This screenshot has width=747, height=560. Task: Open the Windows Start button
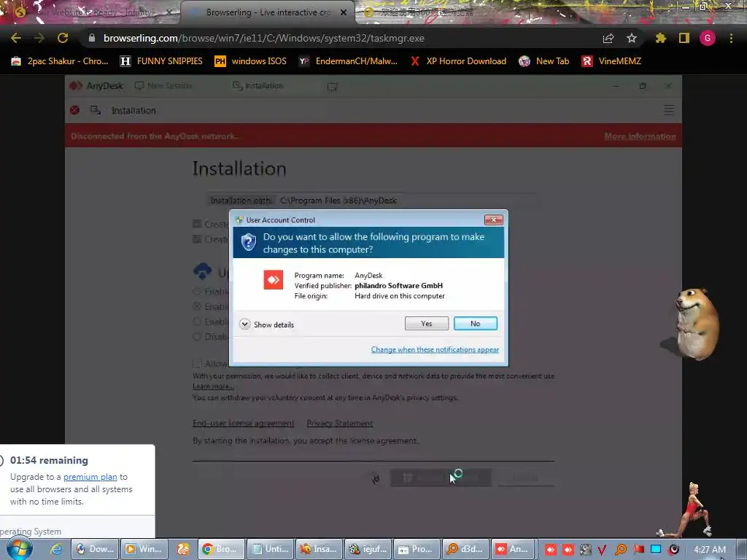[19, 549]
